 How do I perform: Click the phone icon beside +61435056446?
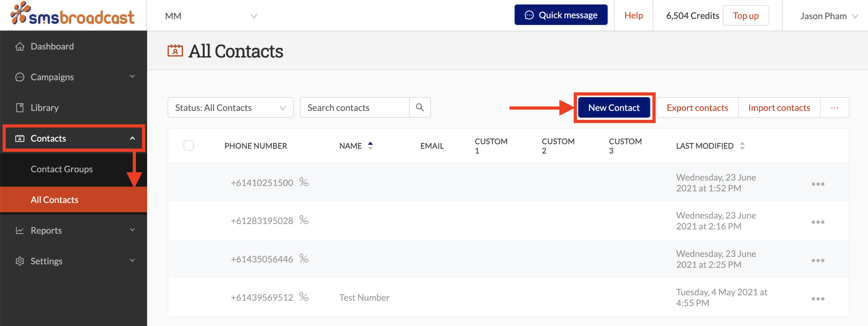(x=304, y=259)
